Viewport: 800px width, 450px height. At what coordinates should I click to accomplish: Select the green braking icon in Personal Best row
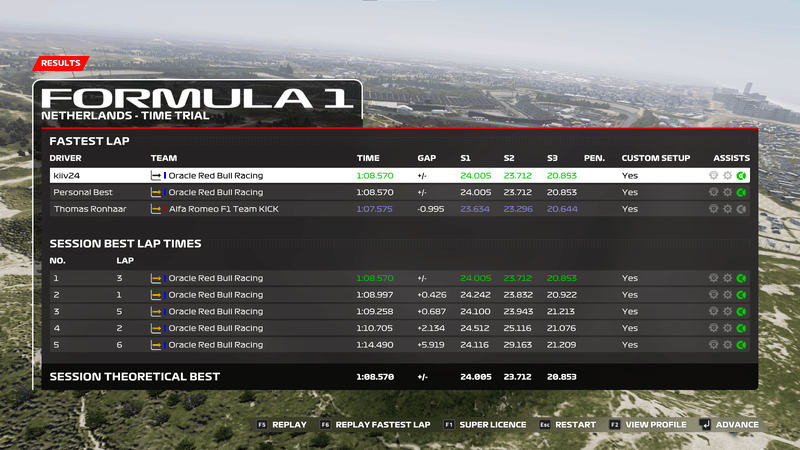[x=741, y=192]
